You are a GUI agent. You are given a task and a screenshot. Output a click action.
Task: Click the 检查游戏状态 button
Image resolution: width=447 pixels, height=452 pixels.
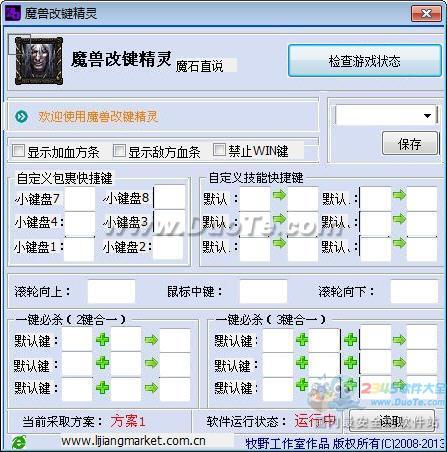click(365, 61)
